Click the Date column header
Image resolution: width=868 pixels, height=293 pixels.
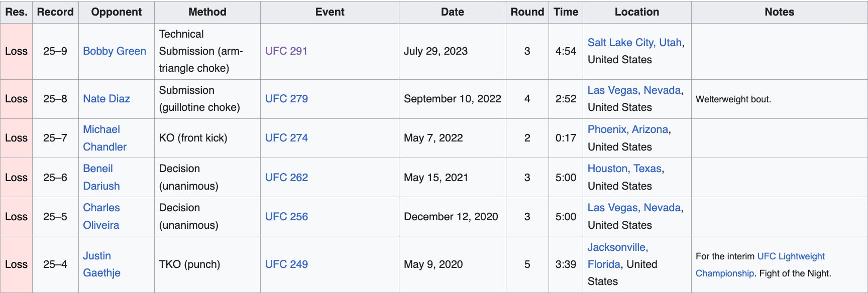pos(453,12)
